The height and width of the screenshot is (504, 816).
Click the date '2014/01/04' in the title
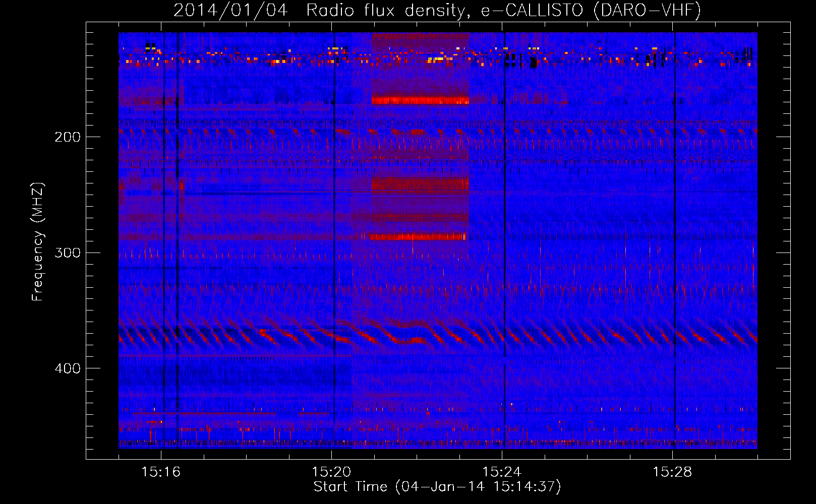pos(230,11)
